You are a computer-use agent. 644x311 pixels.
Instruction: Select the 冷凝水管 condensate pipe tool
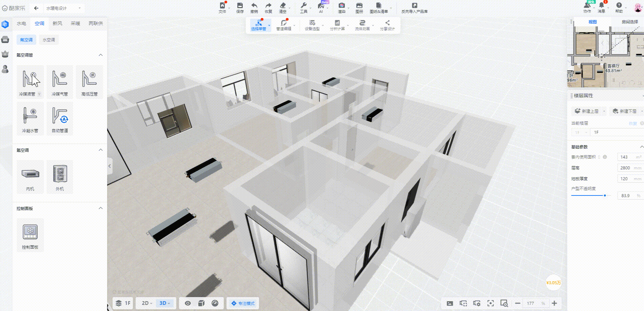[x=30, y=118]
